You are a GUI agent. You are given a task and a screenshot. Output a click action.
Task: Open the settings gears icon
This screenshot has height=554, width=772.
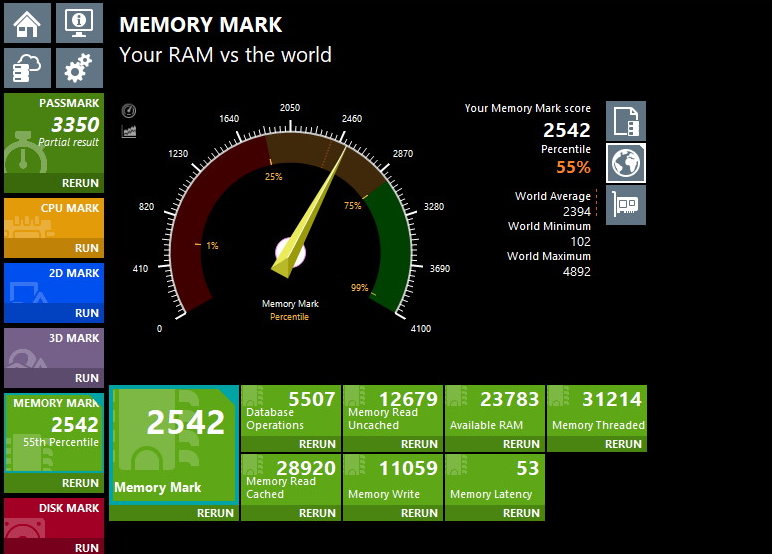click(x=79, y=68)
